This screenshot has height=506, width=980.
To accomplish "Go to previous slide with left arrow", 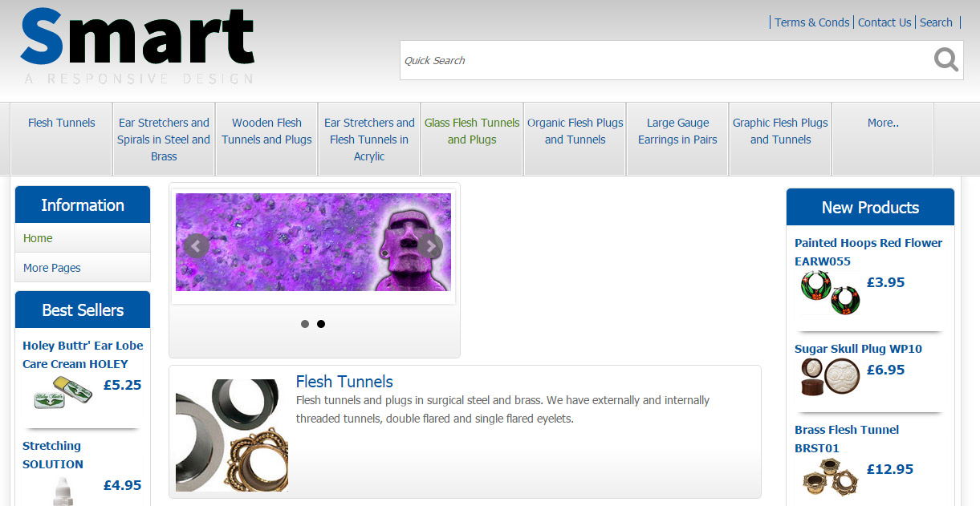I will click(x=196, y=246).
